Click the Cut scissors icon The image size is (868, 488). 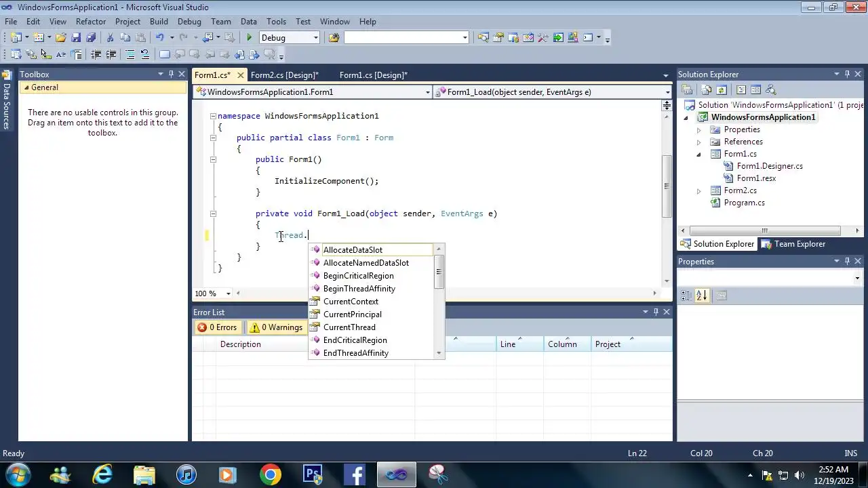coord(111,38)
